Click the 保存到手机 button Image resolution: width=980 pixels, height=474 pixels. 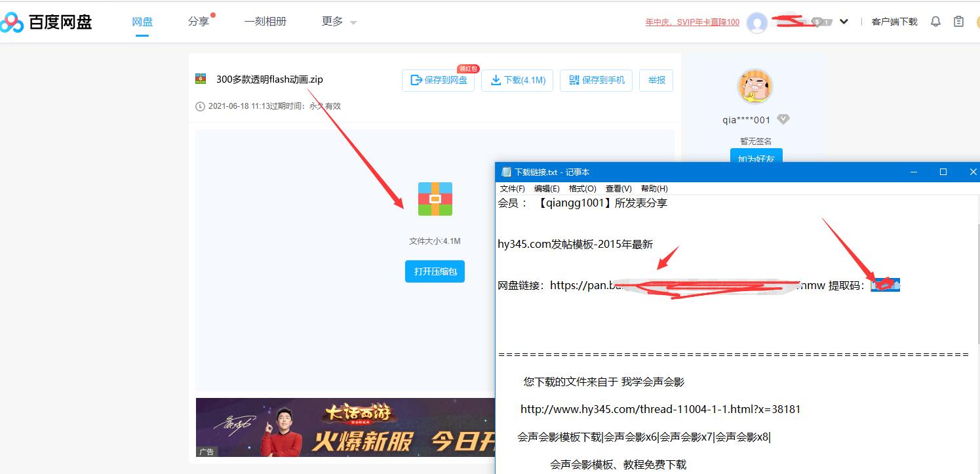(596, 80)
